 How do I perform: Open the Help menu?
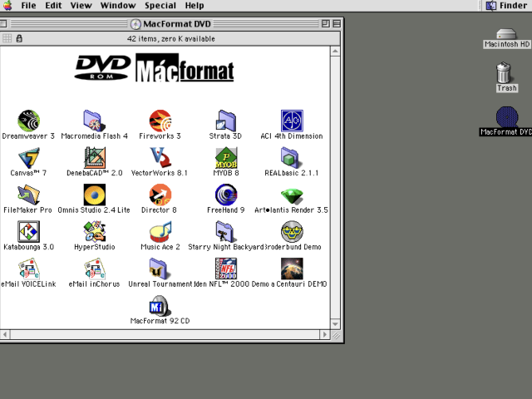tap(195, 6)
